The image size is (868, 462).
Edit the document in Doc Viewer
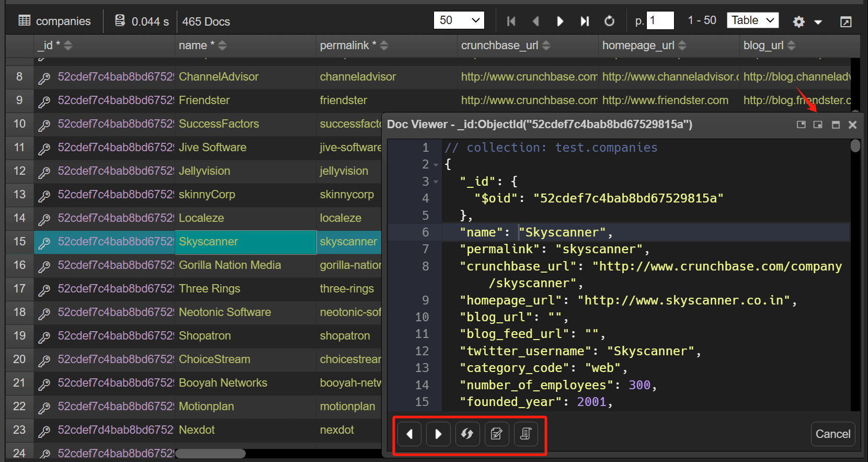coord(497,434)
